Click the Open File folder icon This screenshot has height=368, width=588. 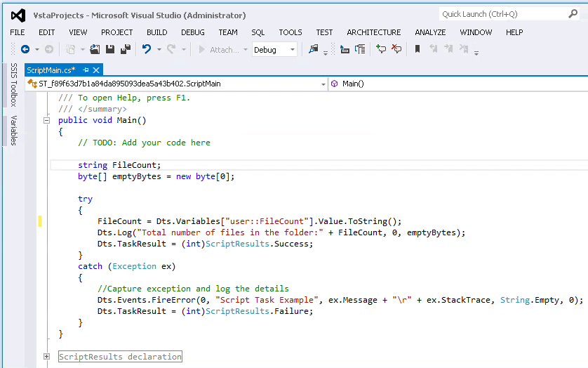tap(95, 49)
